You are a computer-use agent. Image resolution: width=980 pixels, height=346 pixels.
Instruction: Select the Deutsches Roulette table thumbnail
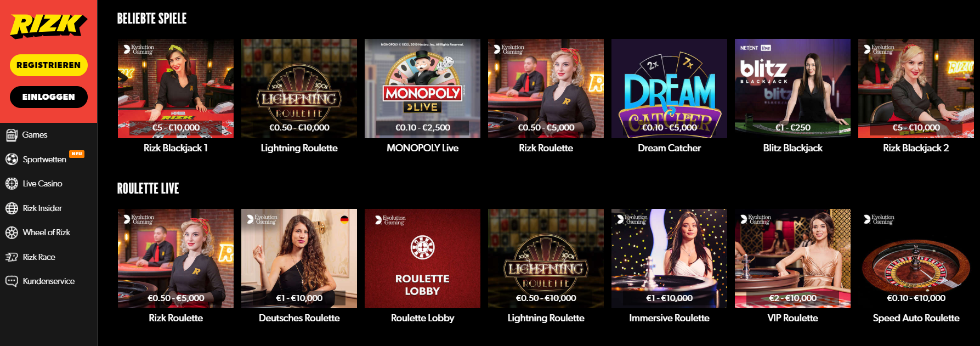[x=299, y=258]
